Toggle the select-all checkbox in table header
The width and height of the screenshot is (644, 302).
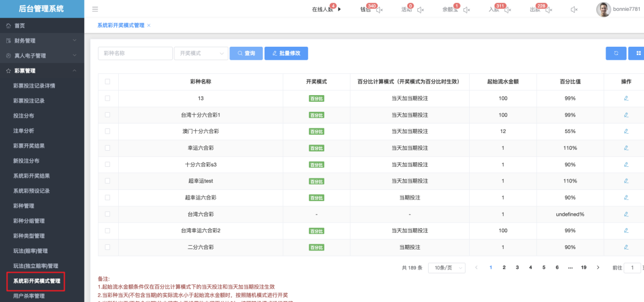[x=107, y=82]
